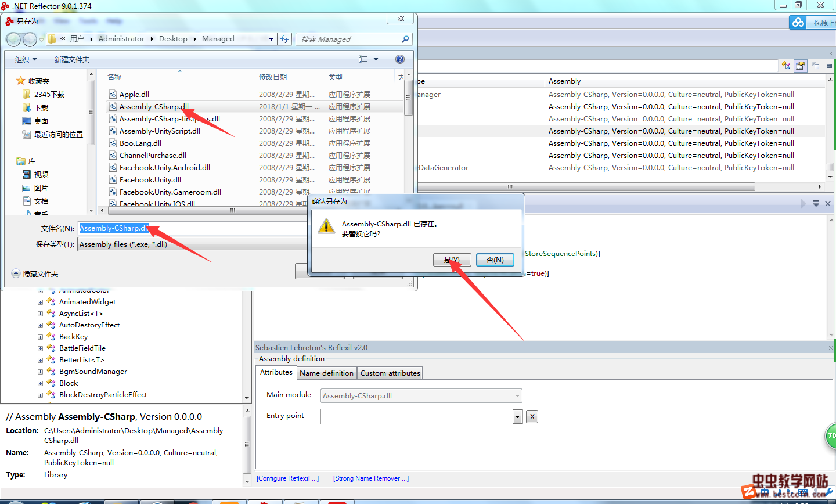
Task: Toggle 隐藏文件夹 (Hide folders)
Action: (35, 273)
